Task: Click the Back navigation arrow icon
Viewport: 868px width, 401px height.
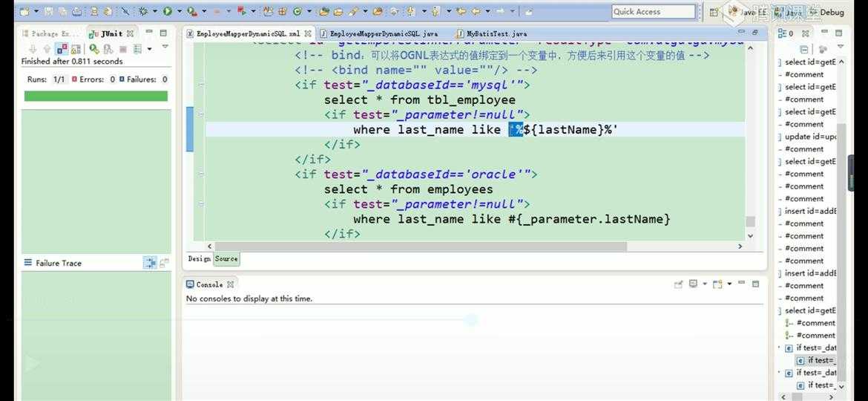Action: 476,11
